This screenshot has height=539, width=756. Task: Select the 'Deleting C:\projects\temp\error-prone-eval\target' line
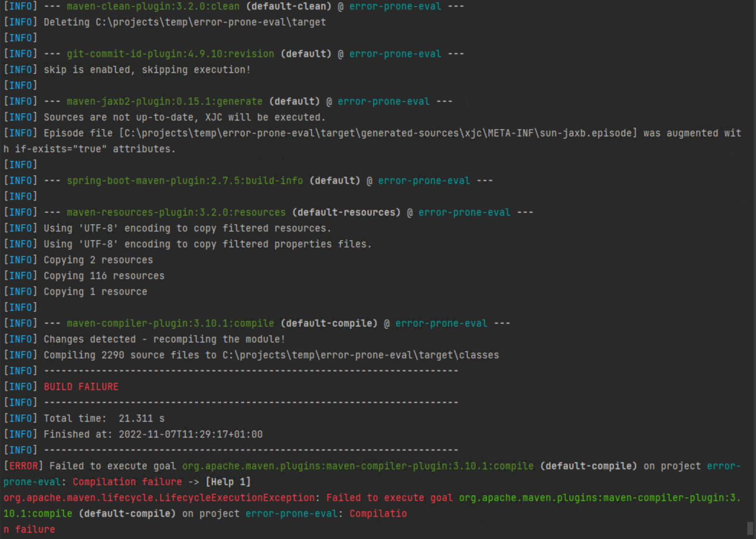click(185, 22)
